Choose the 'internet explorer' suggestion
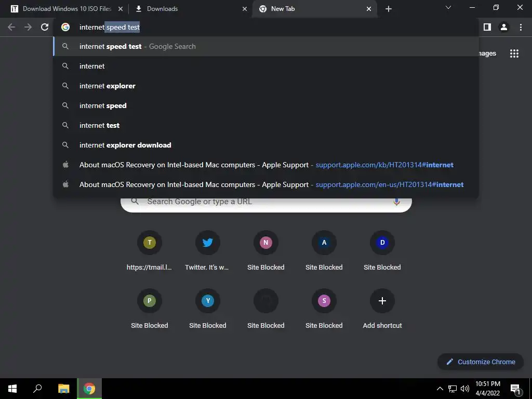The image size is (532, 399). 266,86
